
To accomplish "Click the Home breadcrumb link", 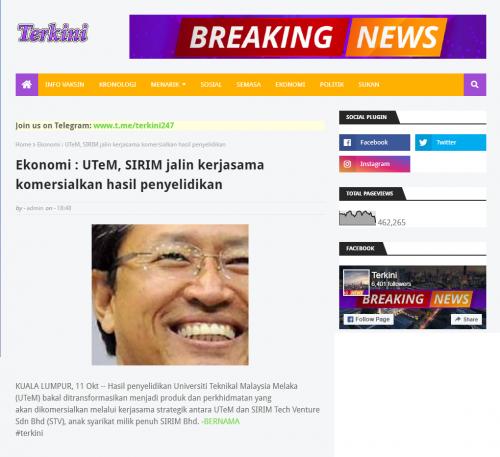I will pyautogui.click(x=23, y=144).
